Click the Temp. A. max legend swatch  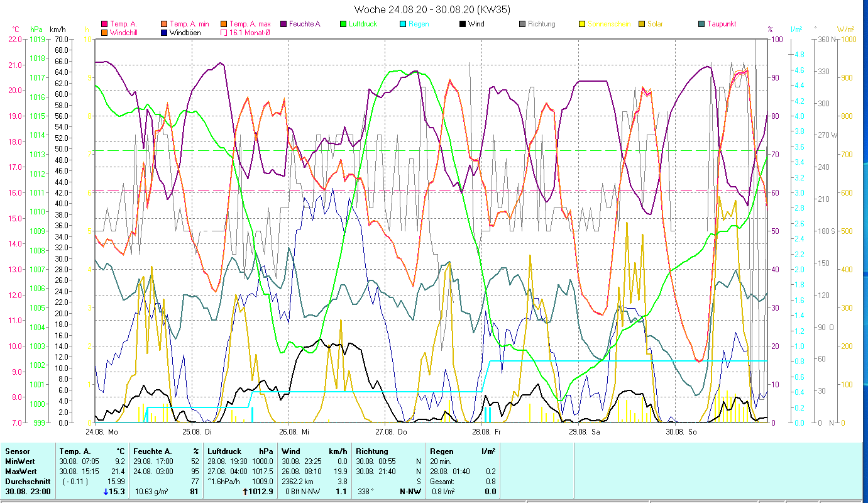click(x=224, y=24)
